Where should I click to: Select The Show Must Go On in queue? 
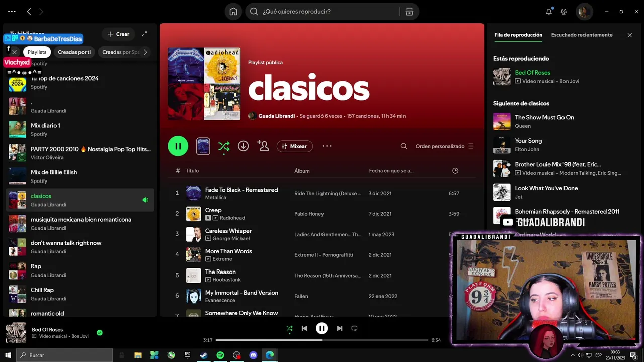click(562, 121)
